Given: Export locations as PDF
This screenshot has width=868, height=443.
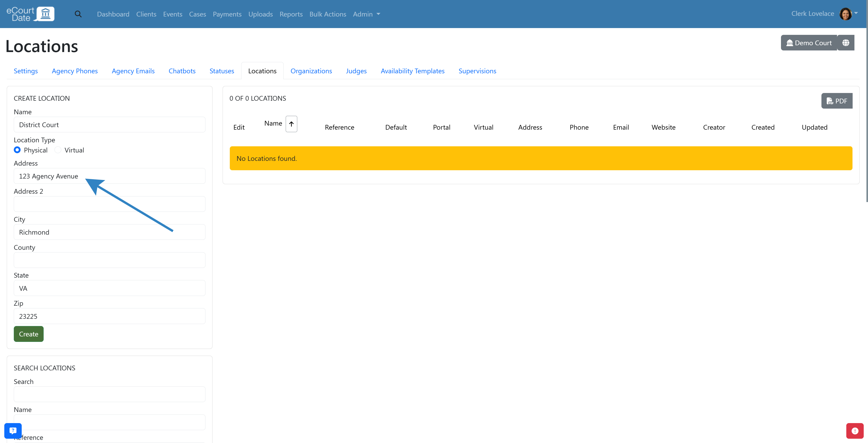Looking at the screenshot, I should (x=837, y=101).
